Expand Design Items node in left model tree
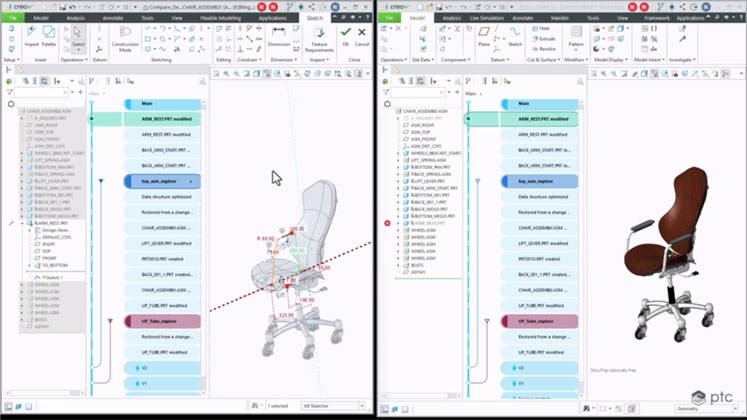Screen dimensions: 747x420 click(30, 230)
